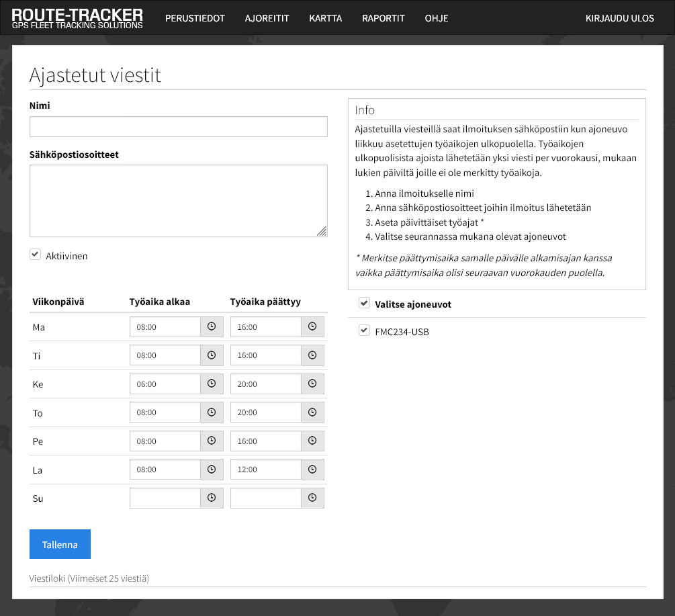Image resolution: width=675 pixels, height=616 pixels.
Task: Click Tuesday start time field 08:00
Action: pyautogui.click(x=165, y=355)
